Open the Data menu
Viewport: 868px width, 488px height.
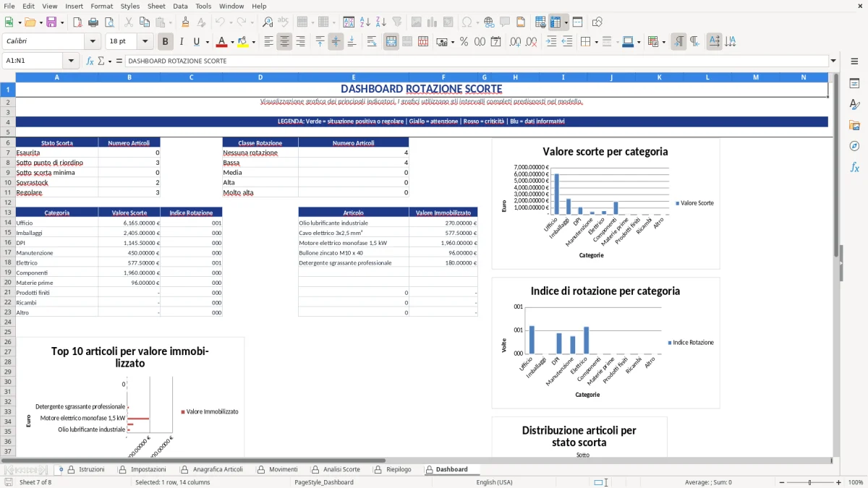pos(181,6)
